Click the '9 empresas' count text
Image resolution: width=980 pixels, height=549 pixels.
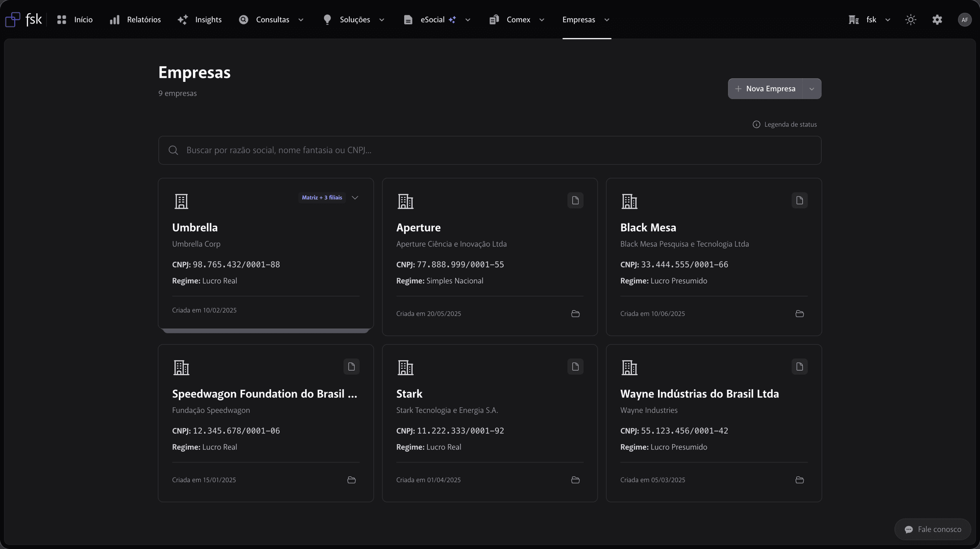pos(177,94)
